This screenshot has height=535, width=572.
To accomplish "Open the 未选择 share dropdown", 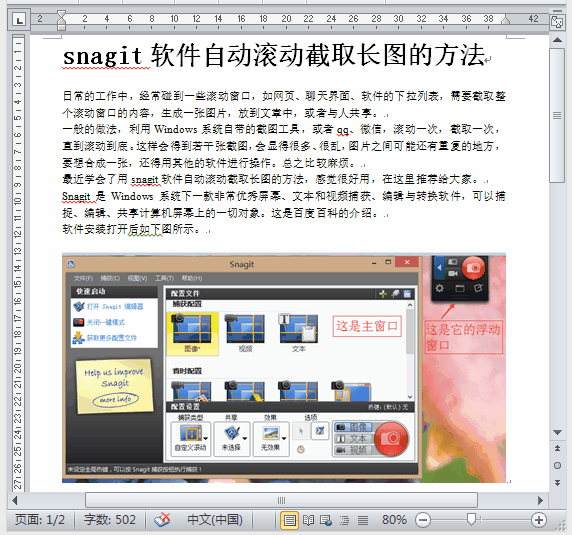I will point(231,438).
